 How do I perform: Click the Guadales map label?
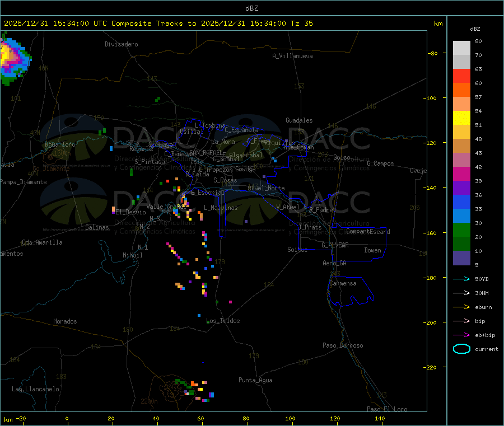point(299,120)
